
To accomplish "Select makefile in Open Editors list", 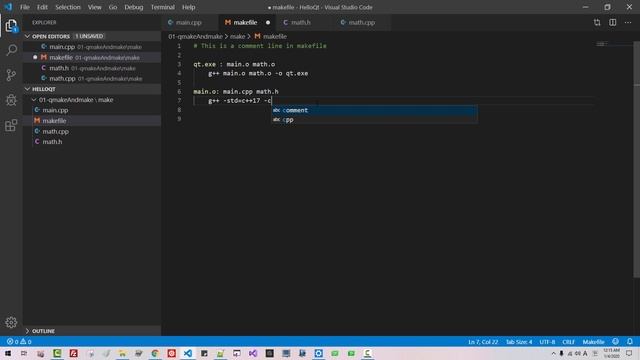I will pos(92,58).
